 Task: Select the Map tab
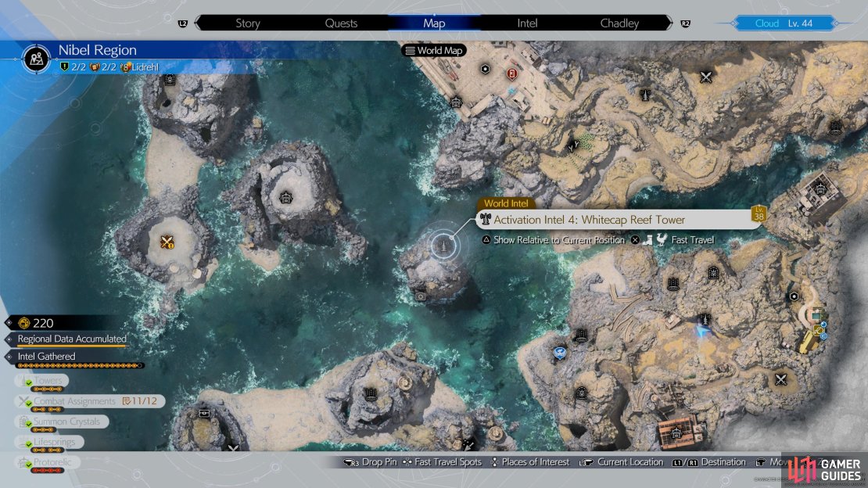(434, 23)
